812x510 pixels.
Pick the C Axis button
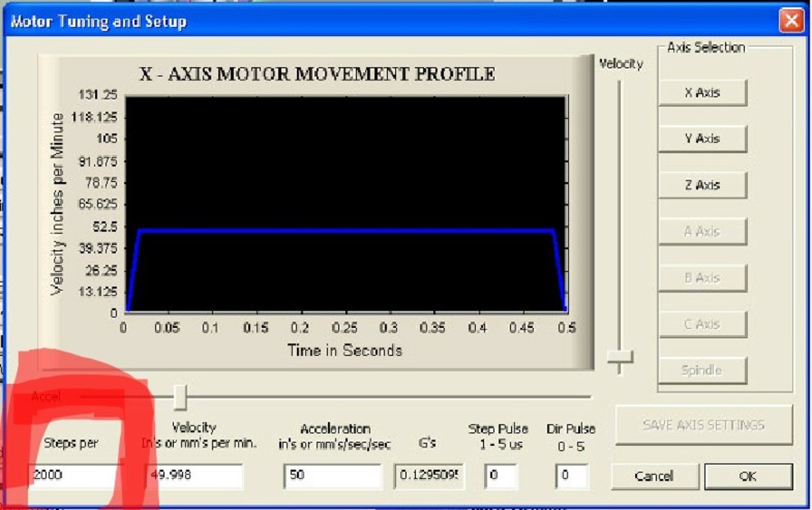click(702, 324)
